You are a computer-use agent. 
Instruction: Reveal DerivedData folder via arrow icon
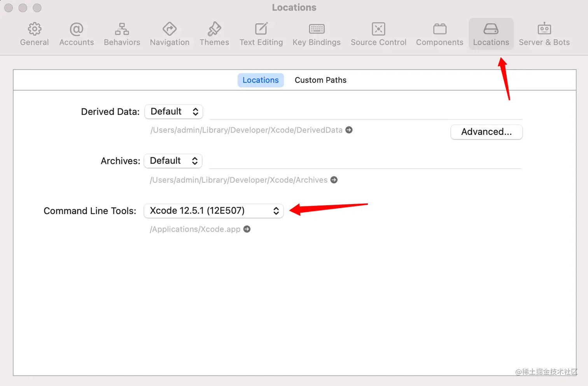349,130
